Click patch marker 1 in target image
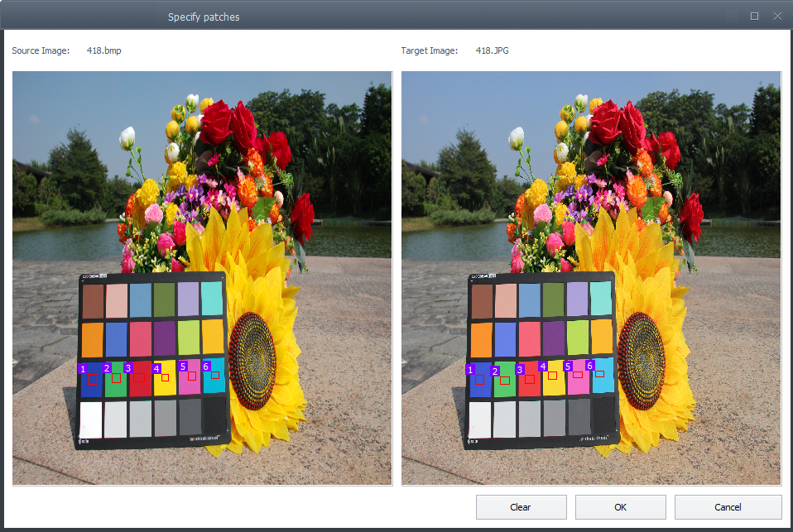The height and width of the screenshot is (532, 793). 479,379
